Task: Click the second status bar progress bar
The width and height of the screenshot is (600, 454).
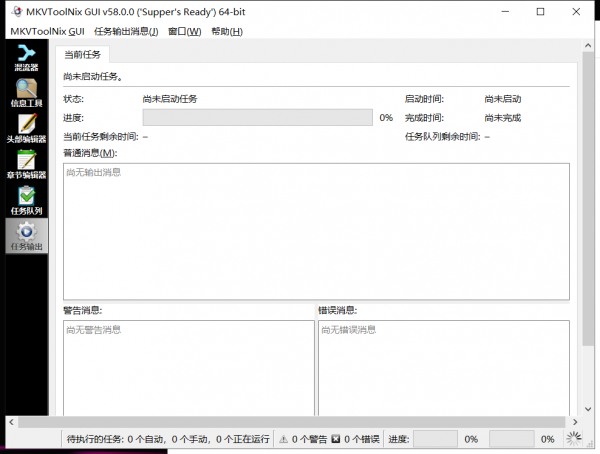Action: pyautogui.click(x=512, y=439)
